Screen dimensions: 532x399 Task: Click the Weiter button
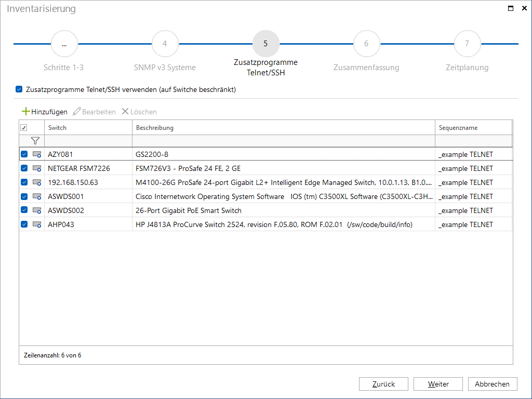point(438,384)
